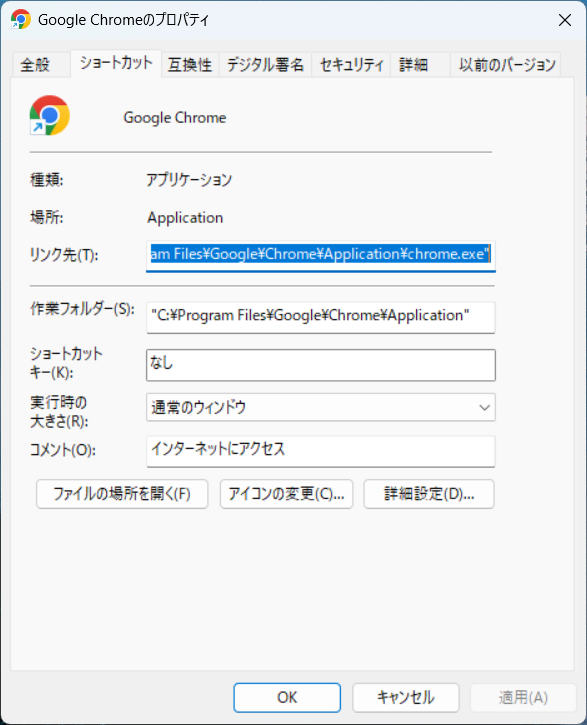Open the セキュリティ tab
Viewport: 587px width, 725px height.
point(351,64)
